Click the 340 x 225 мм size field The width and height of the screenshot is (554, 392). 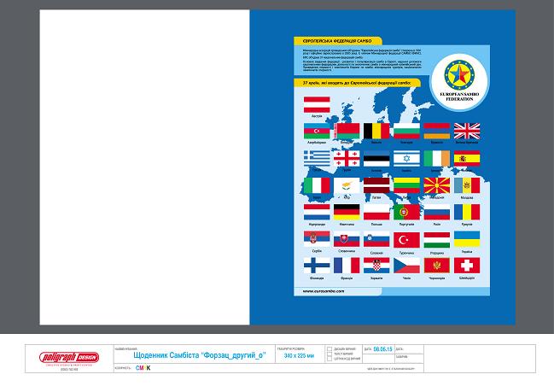298,355
